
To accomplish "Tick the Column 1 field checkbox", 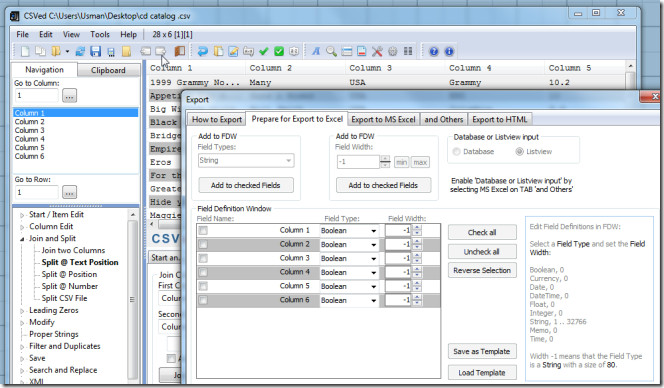I will (203, 230).
